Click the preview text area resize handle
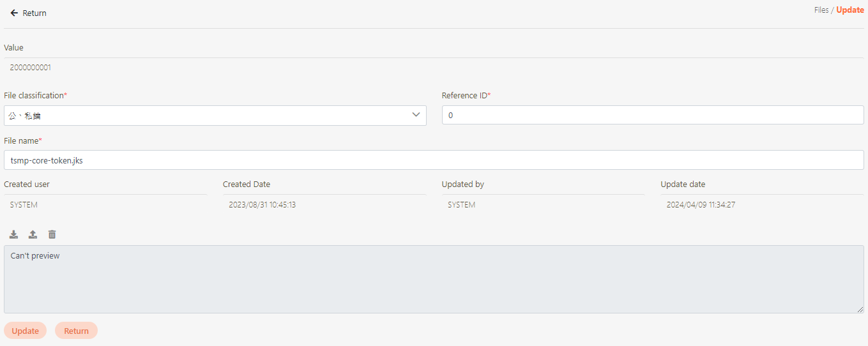868x346 pixels. (860, 310)
